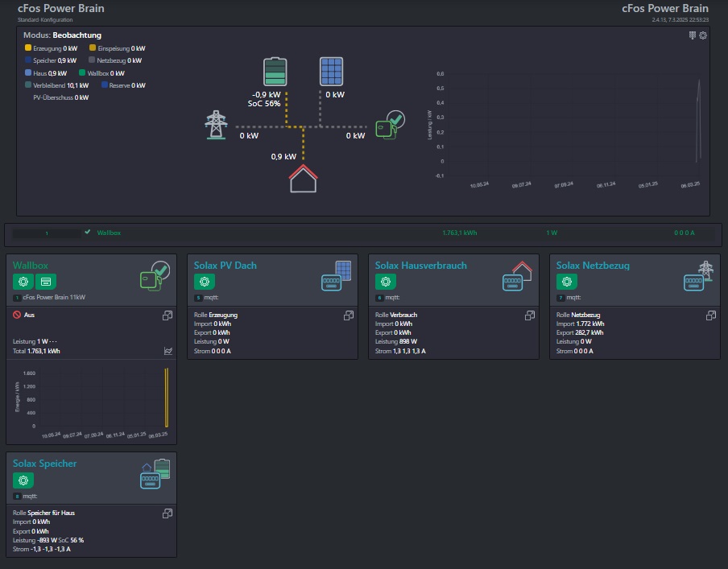Pop out the Wallbox tile in new window

coord(168,315)
